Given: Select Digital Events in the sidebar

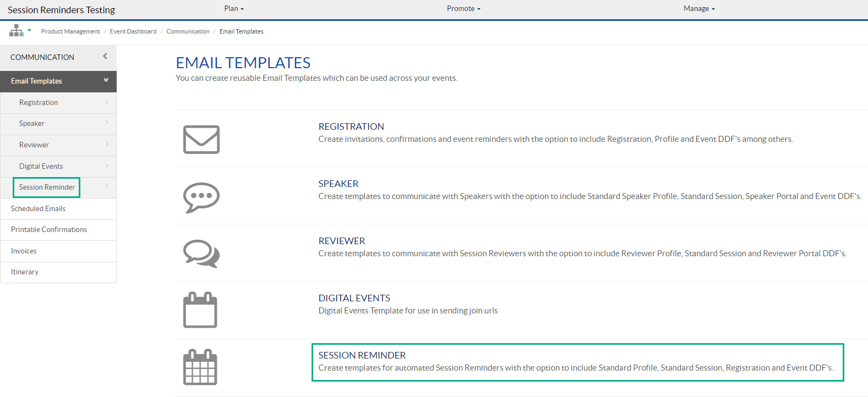Looking at the screenshot, I should point(41,166).
